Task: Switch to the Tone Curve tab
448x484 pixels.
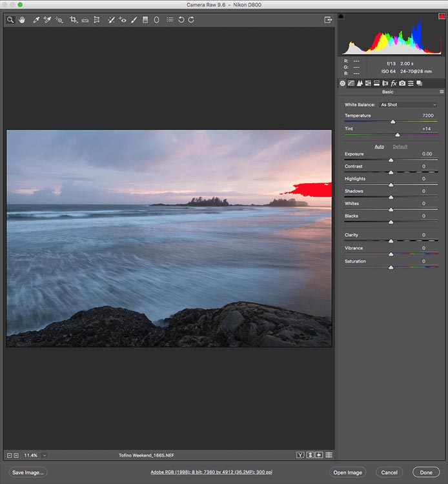Action: click(351, 83)
